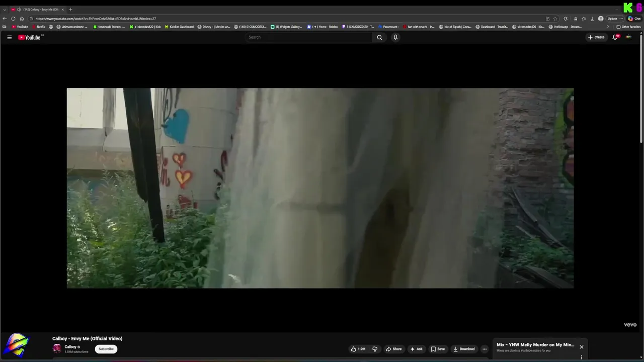The image size is (644, 362).
Task: Open the Other favorites folder
Action: pos(628,27)
